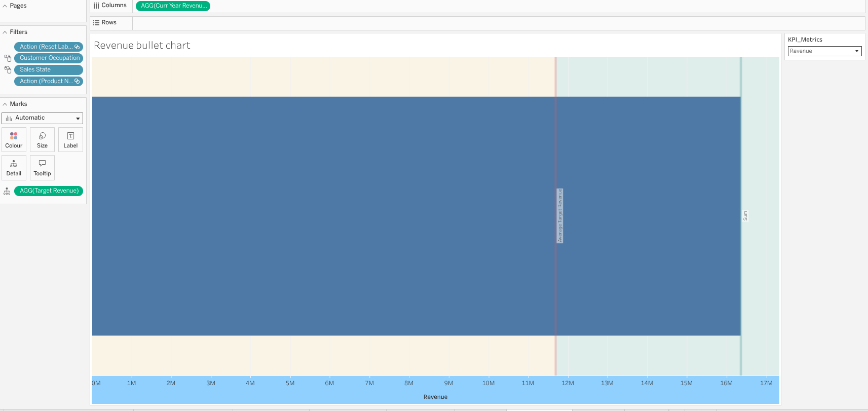Click the detail icon beside AGG(Target Revenue)

tap(7, 191)
